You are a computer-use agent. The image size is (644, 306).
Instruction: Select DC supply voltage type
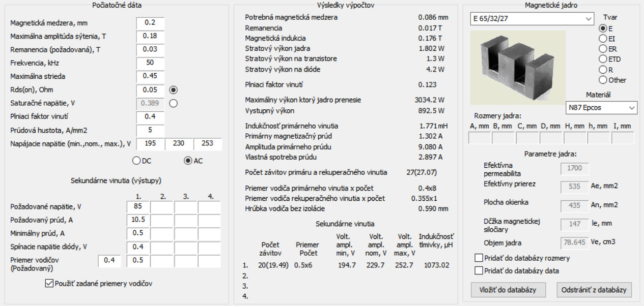(x=136, y=161)
